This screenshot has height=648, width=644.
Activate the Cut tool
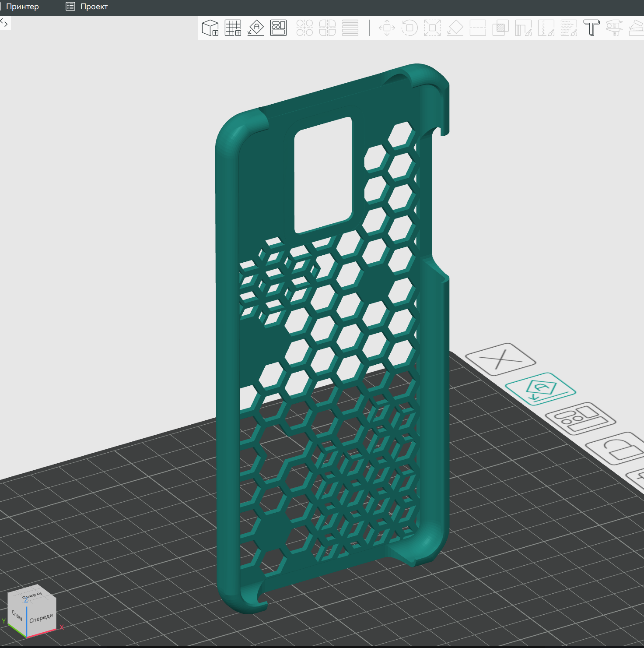pyautogui.click(x=478, y=28)
